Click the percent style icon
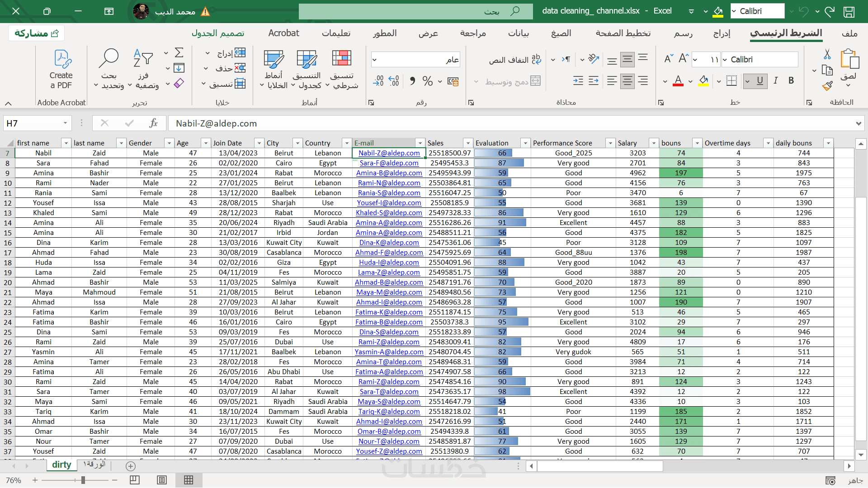The width and height of the screenshot is (868, 488). [427, 81]
